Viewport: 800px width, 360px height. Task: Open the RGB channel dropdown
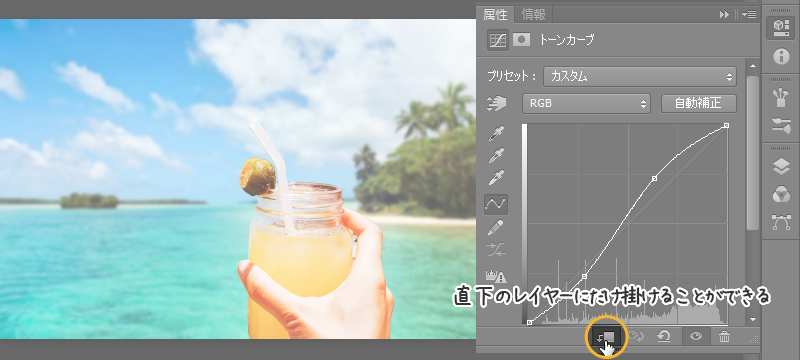pos(586,104)
